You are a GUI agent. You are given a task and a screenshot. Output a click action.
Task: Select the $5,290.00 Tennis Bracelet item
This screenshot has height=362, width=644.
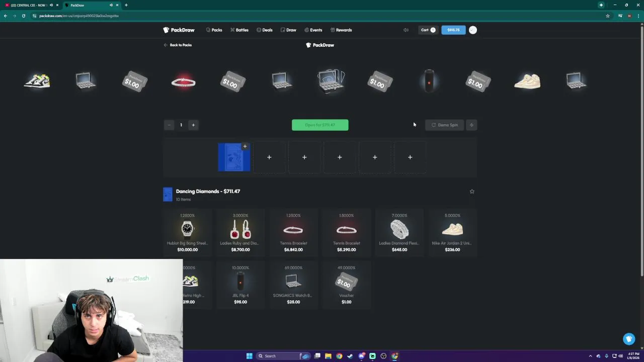tap(346, 233)
